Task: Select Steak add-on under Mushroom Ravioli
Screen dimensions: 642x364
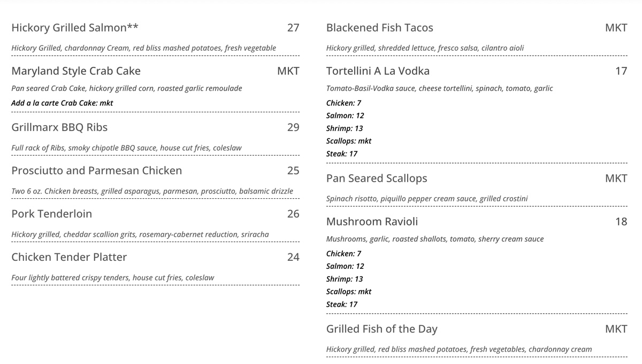Action: pyautogui.click(x=342, y=304)
